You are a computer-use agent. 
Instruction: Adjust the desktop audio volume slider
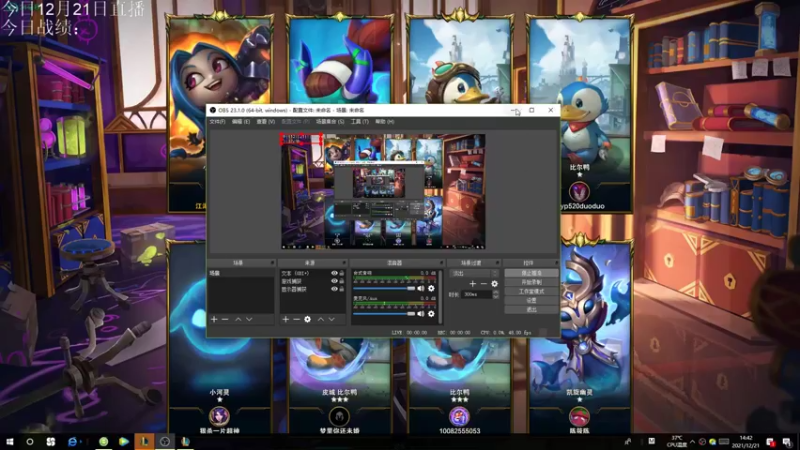[x=384, y=289]
